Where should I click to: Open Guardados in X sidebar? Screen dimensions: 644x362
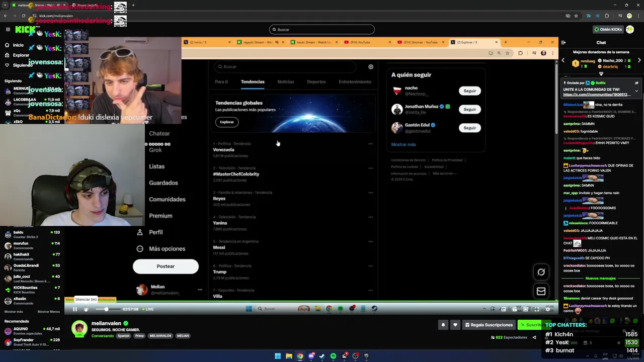coord(163,183)
